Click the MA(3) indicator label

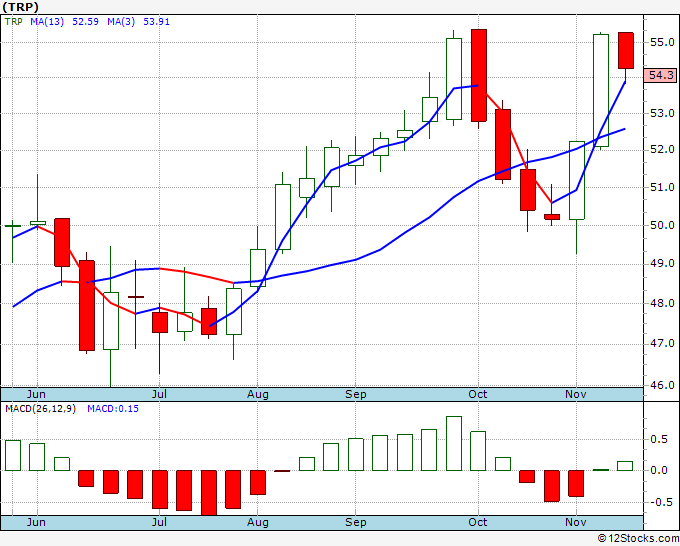pos(121,22)
